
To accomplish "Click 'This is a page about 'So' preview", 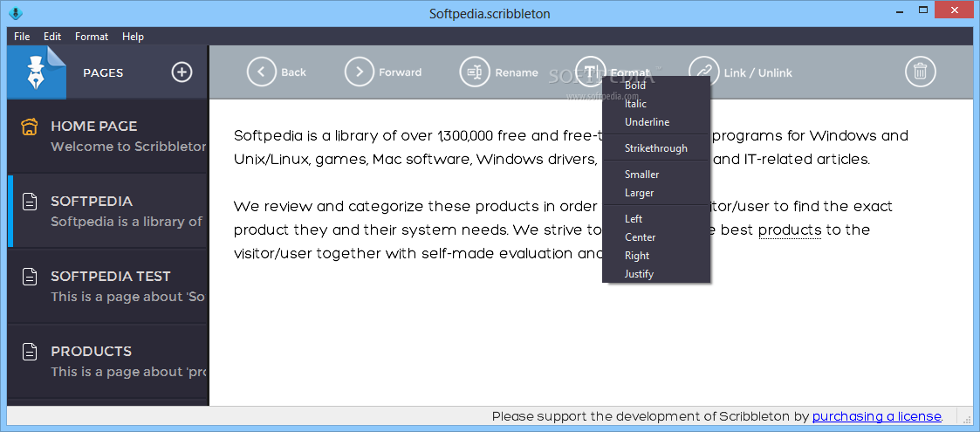I will click(x=128, y=297).
